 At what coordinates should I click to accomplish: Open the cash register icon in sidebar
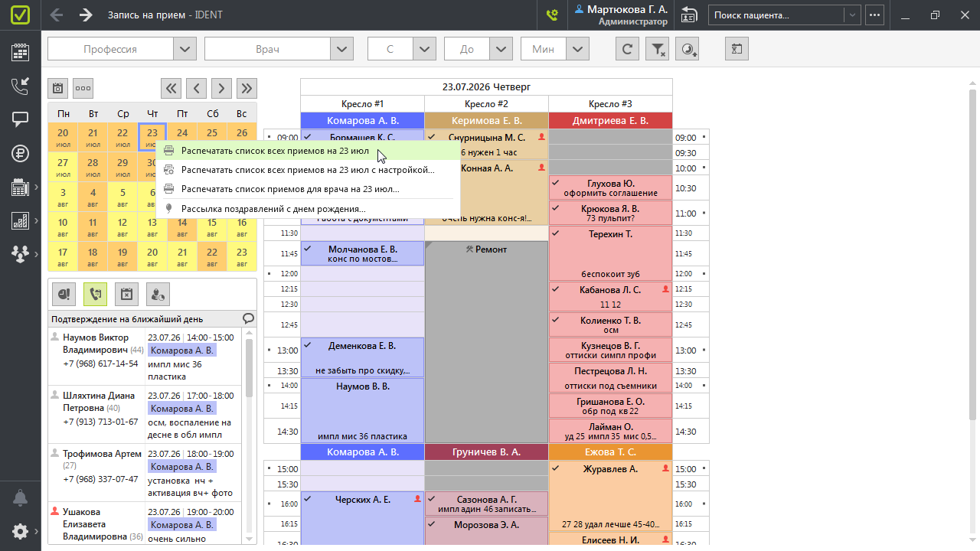(21, 187)
